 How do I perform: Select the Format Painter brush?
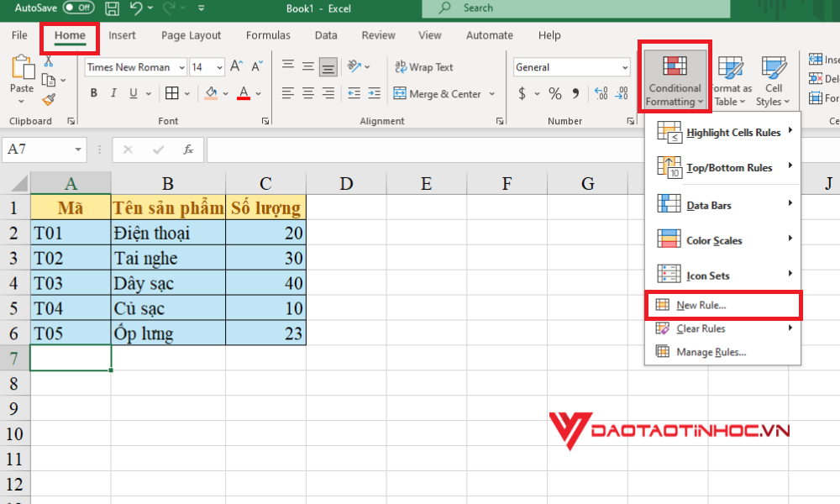coord(49,100)
